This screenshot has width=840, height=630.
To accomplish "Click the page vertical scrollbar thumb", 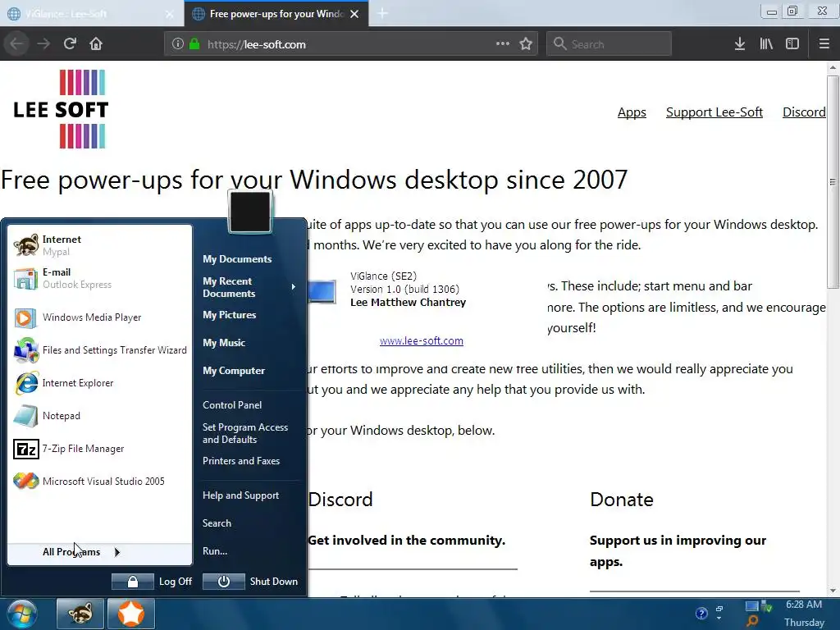I will click(x=833, y=182).
